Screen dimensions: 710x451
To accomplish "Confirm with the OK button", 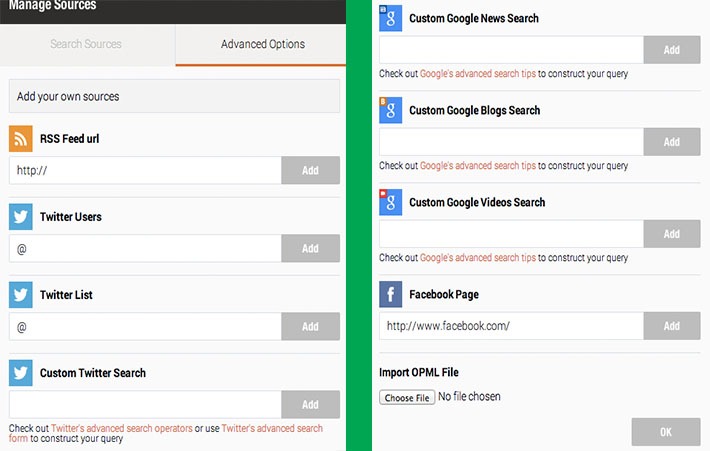I will (666, 432).
